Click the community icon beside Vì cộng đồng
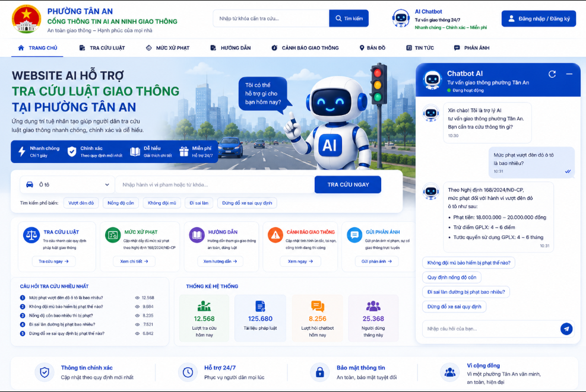Viewport: 586px width, 392px height. click(450, 372)
